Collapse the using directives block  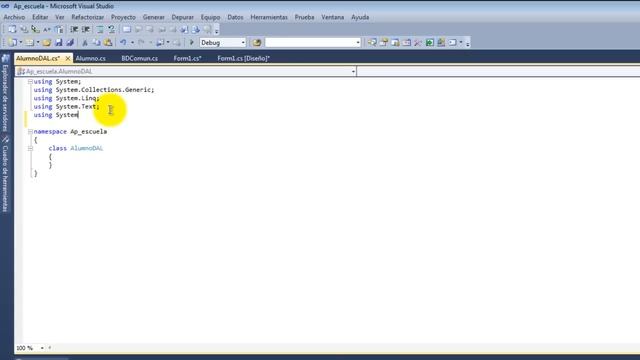tap(30, 82)
